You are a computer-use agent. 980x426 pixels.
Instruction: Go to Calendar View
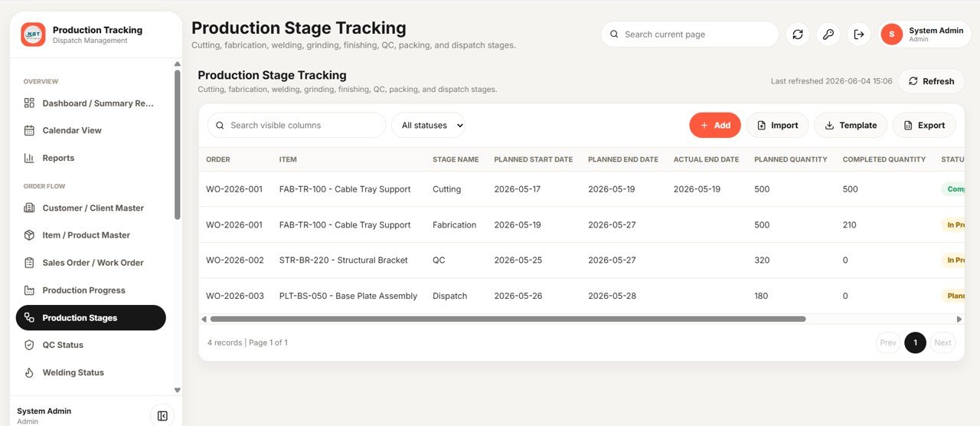coord(90,130)
